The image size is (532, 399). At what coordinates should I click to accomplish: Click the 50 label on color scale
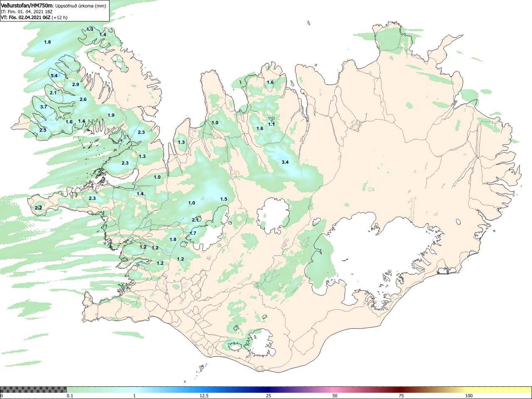(x=335, y=396)
